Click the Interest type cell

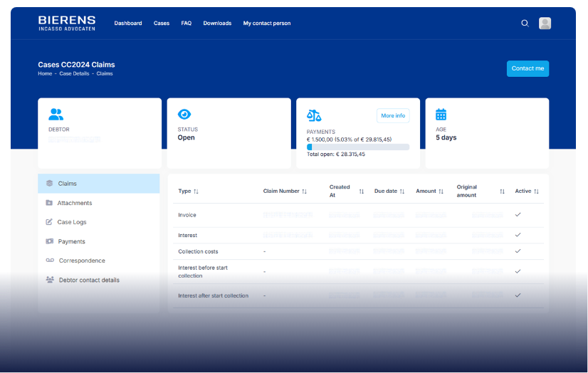(187, 235)
